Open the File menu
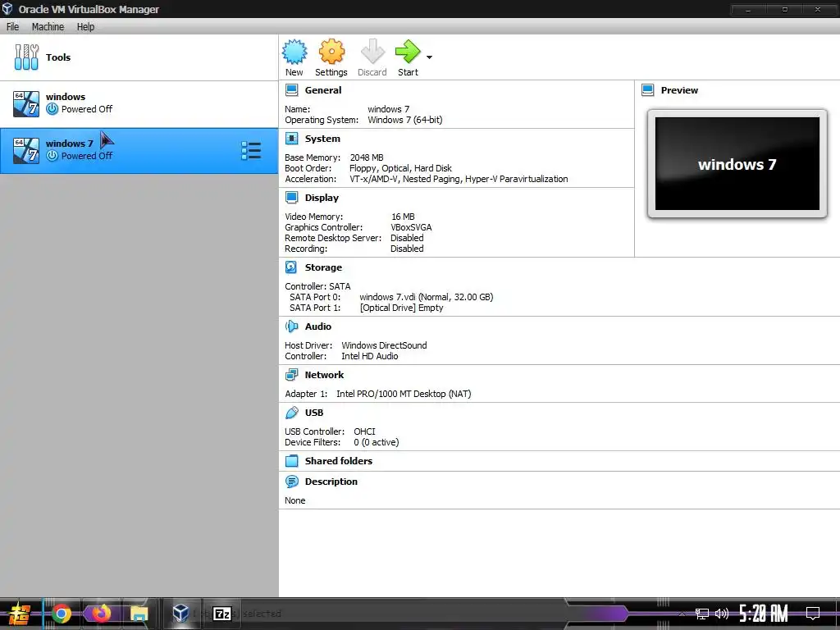Image resolution: width=840 pixels, height=630 pixels. click(13, 27)
